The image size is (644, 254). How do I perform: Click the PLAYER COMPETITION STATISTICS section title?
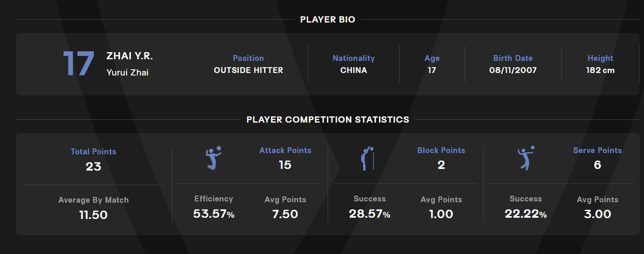pos(328,120)
